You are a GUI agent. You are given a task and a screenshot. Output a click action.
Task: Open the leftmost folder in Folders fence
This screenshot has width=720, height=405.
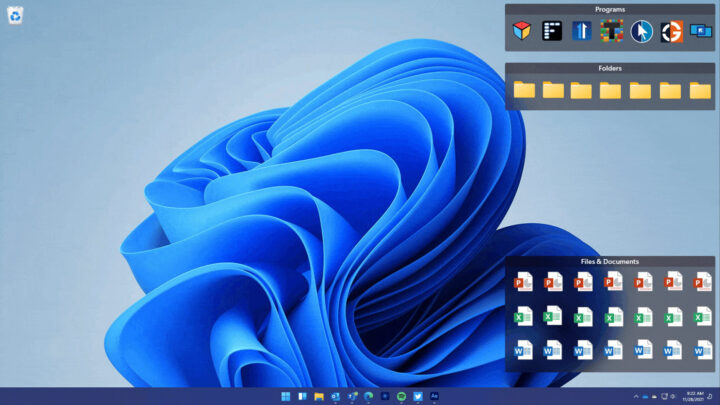524,90
